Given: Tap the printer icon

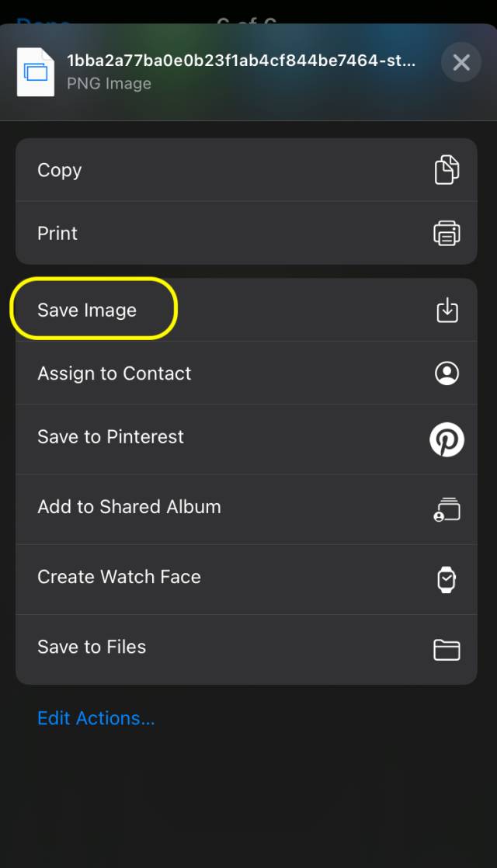Looking at the screenshot, I should (447, 233).
